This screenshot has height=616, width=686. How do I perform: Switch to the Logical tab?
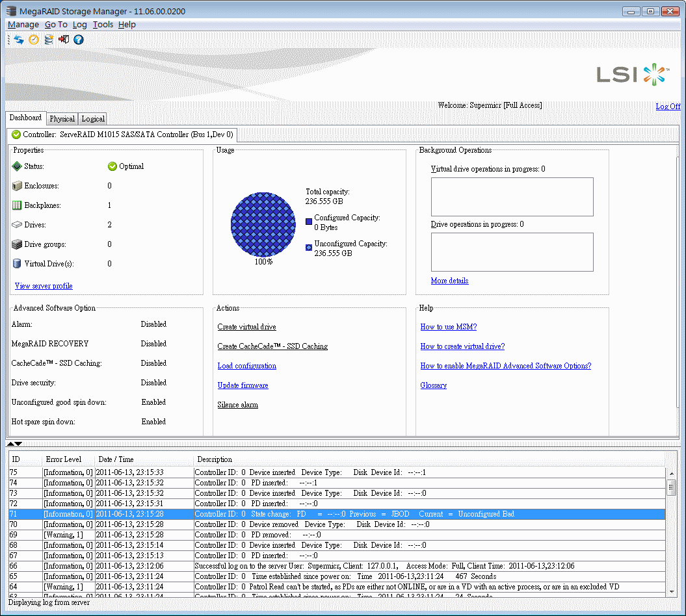coord(93,119)
